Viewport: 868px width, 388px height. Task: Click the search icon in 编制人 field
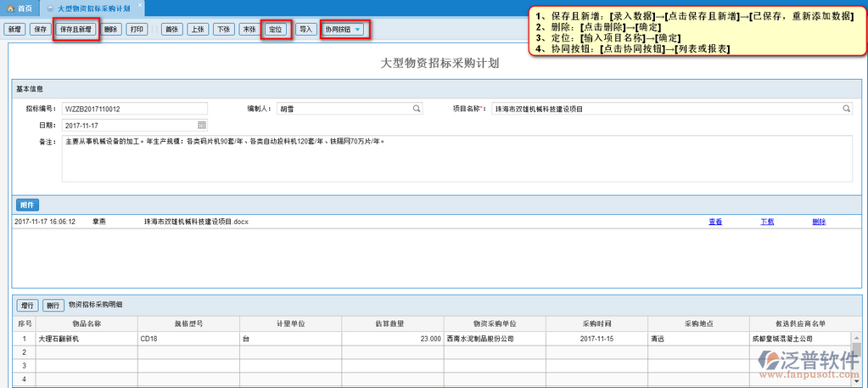(x=417, y=109)
